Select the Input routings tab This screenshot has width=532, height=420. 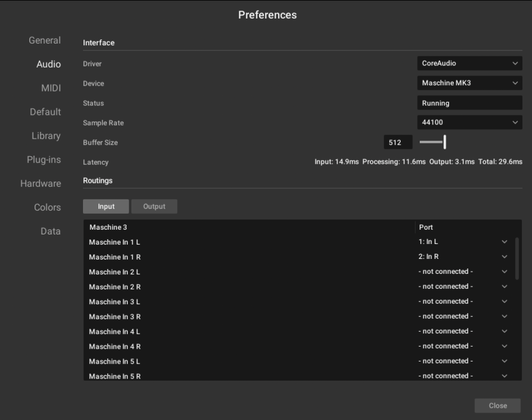[x=106, y=206]
